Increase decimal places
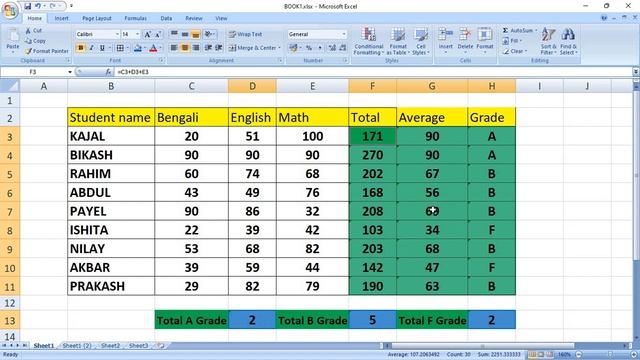640x360 pixels. point(332,48)
